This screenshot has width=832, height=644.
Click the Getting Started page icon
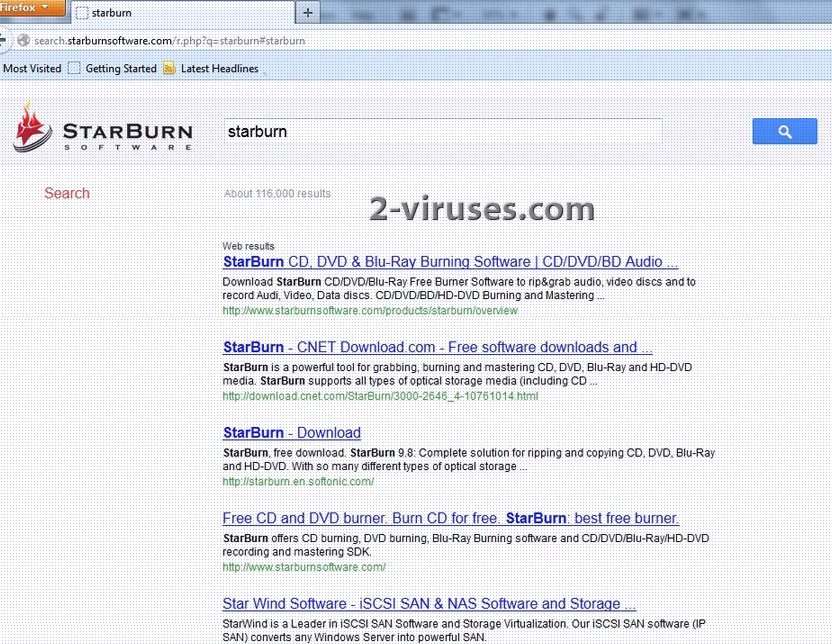[x=74, y=68]
